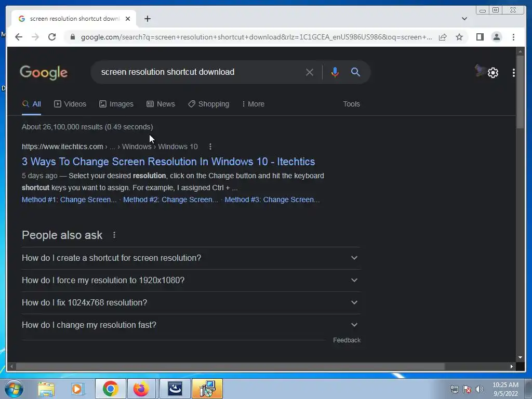Open the tab search dropdown arrow
532x399 pixels.
point(464,19)
